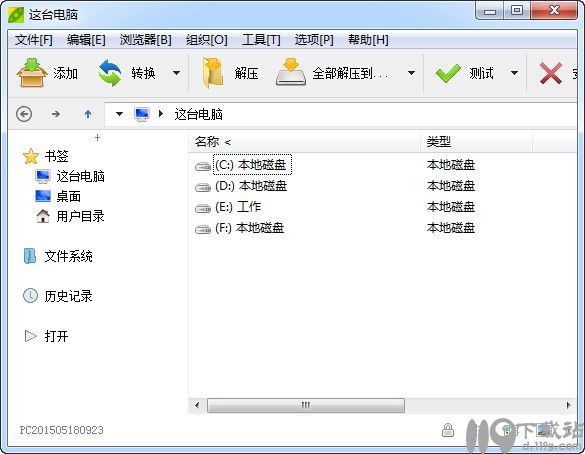Click the PeaZip app icon in title bar

tap(16, 15)
